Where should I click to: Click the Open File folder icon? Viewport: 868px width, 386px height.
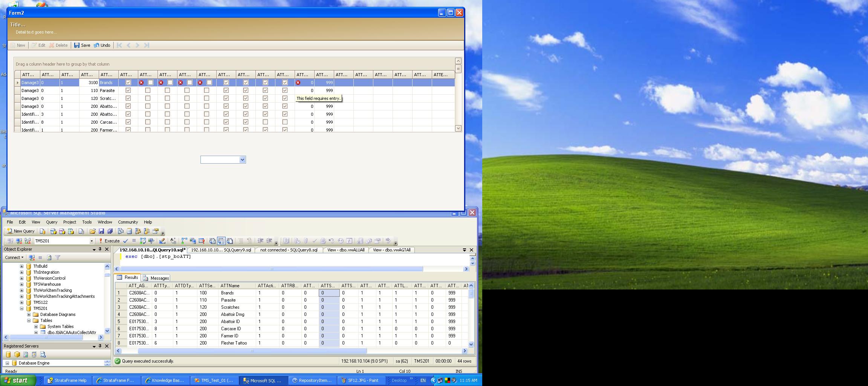click(x=92, y=231)
